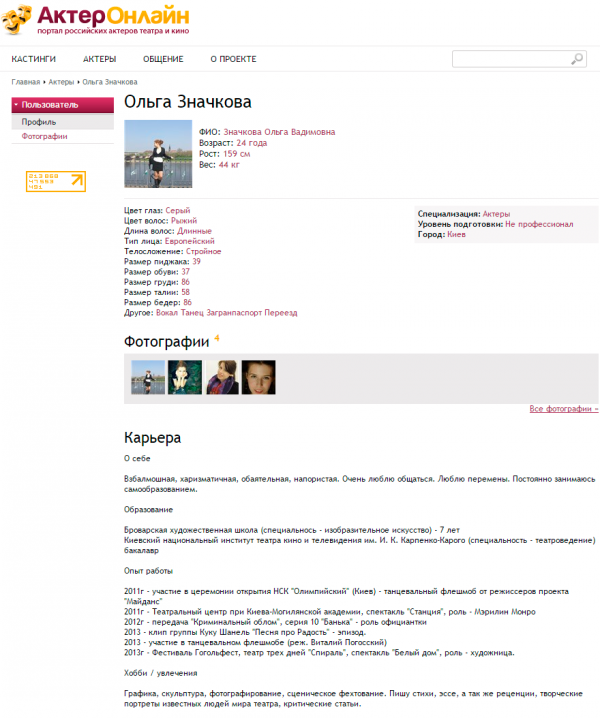The width and height of the screenshot is (600, 718).
Task: Open the second gallery photo thumbnail
Action: click(185, 377)
